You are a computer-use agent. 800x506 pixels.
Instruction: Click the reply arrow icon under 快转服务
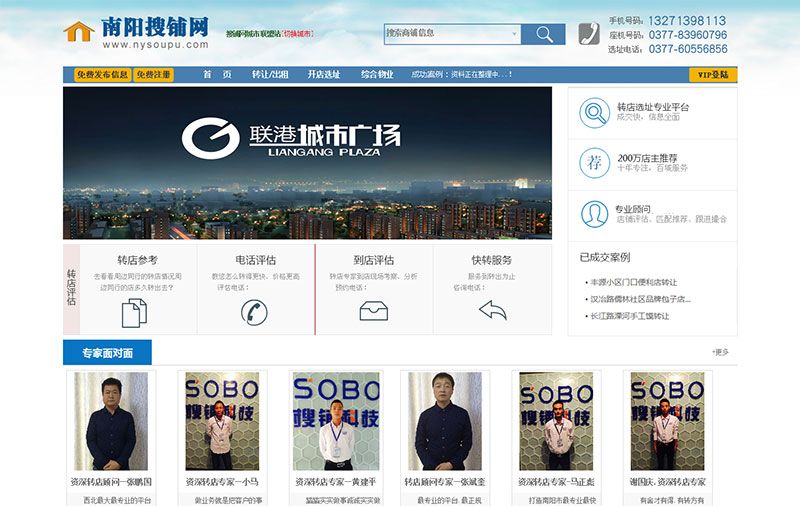pyautogui.click(x=492, y=310)
